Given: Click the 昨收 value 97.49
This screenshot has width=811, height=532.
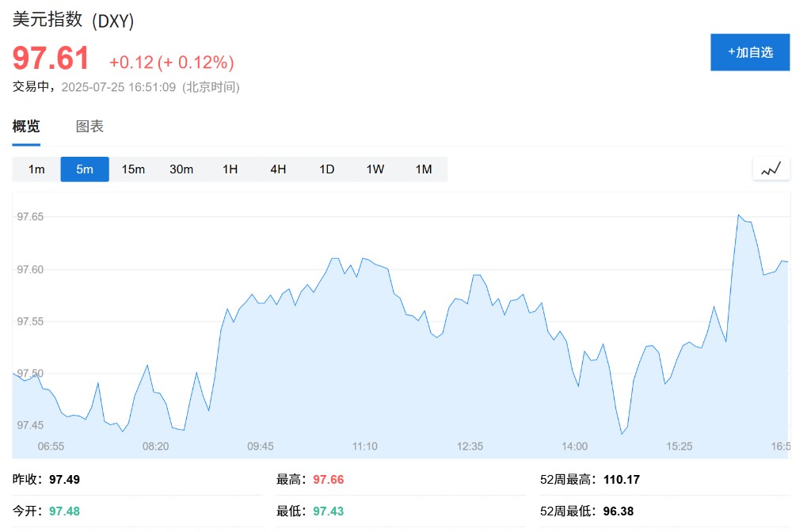Looking at the screenshot, I should click(65, 479).
